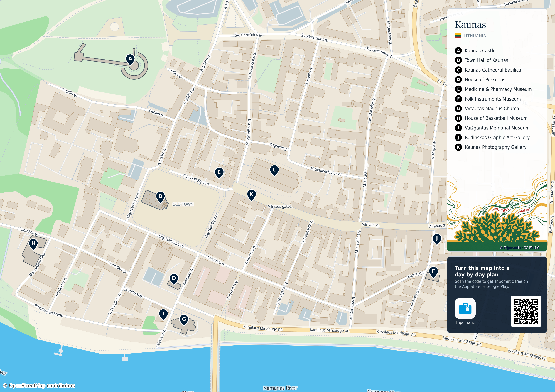Select 'Kaunas Castle' legend text
Image resolution: width=555 pixels, height=392 pixels.
pyautogui.click(x=480, y=51)
